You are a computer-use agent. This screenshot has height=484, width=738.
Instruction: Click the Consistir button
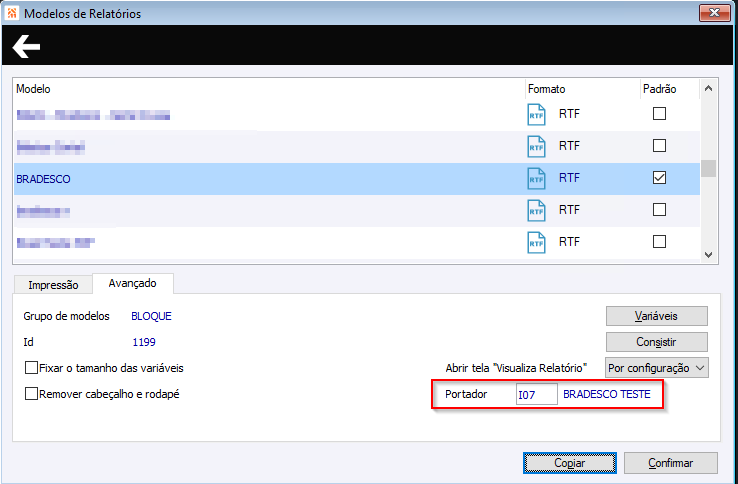point(657,342)
